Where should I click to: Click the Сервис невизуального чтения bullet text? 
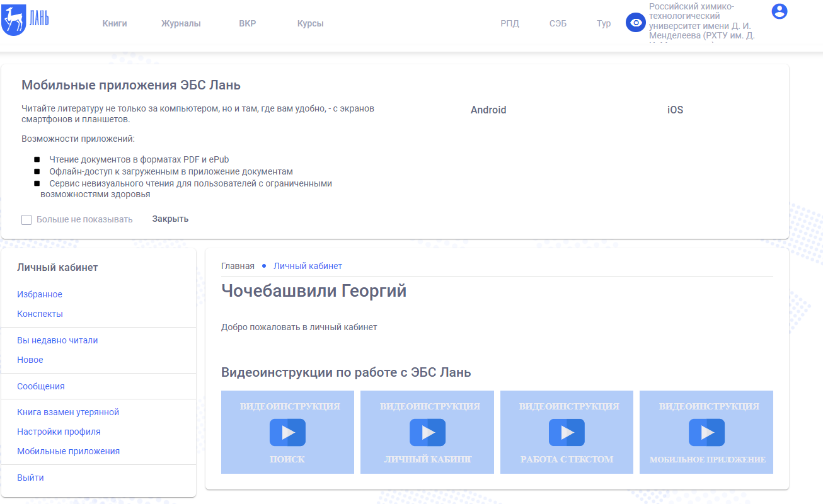[186, 189]
